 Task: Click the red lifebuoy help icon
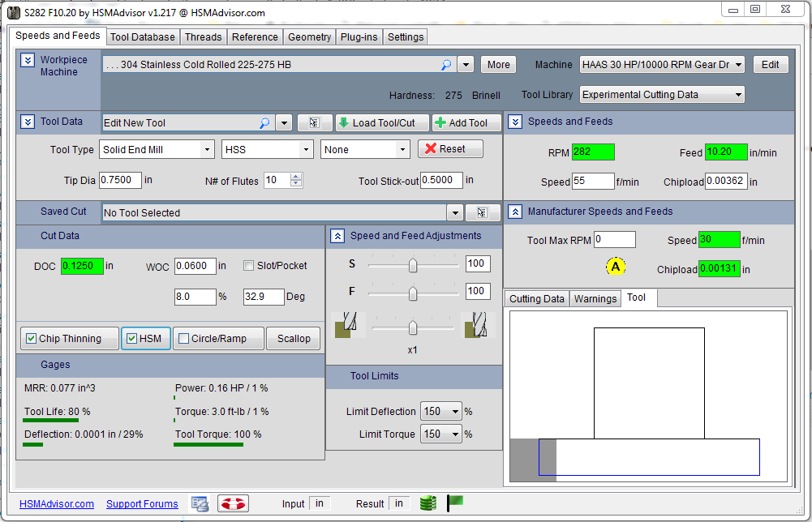[x=232, y=503]
